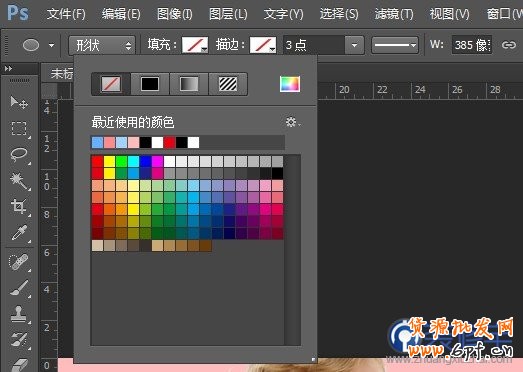Select the Move tool
Viewport: 523px width, 372px height.
[x=19, y=102]
